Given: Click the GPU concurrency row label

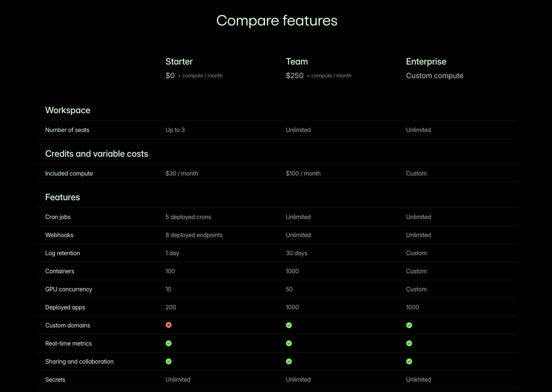Looking at the screenshot, I should click(69, 289).
